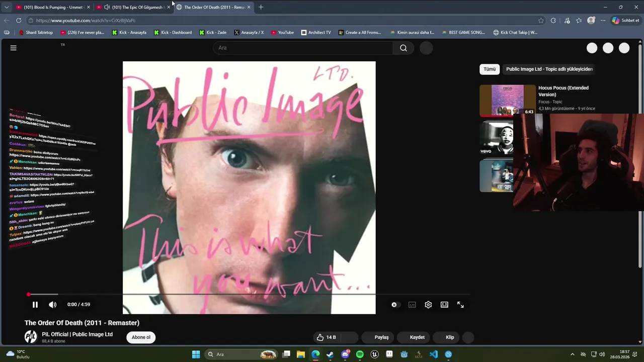644x362 pixels.
Task: Select the Tümü filter chip
Action: (490, 69)
